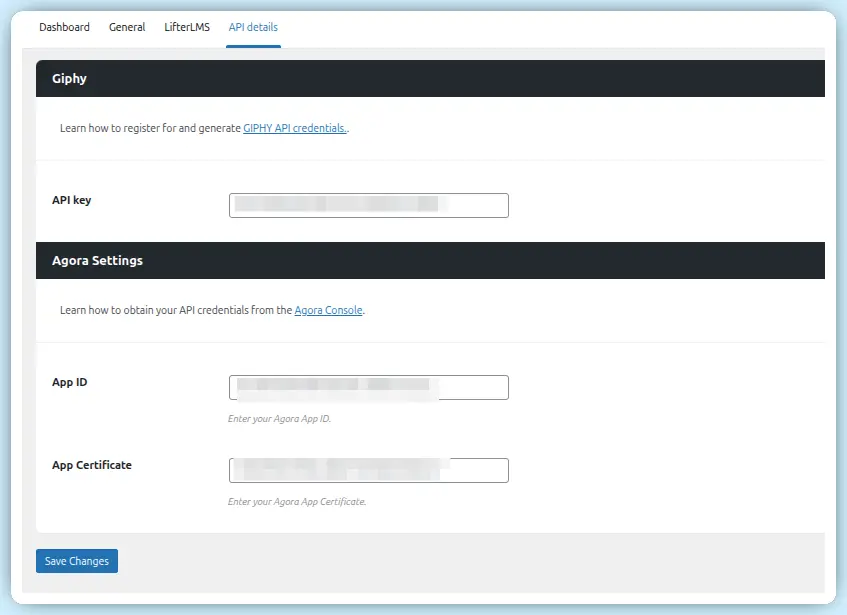Follow the Agora Console link

(328, 311)
